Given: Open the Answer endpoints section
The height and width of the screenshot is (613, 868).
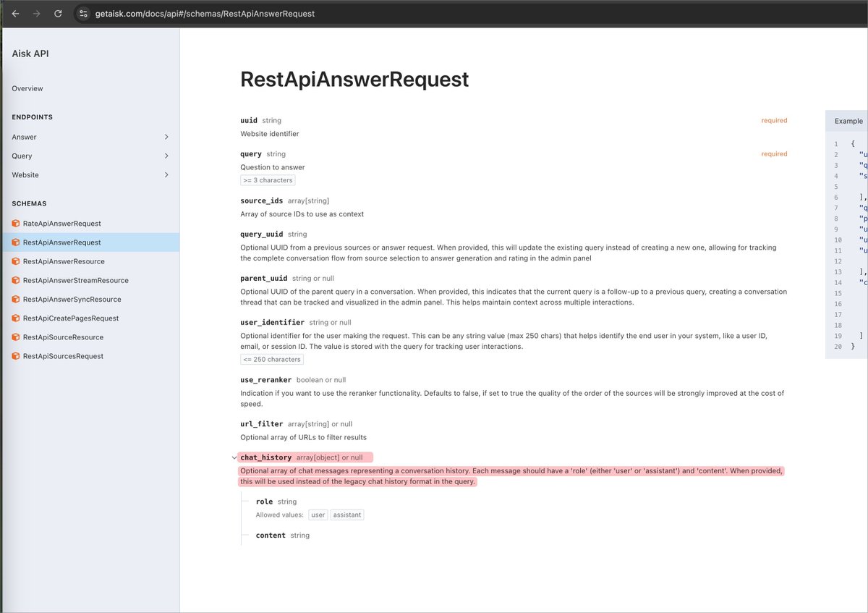Looking at the screenshot, I should pos(90,137).
